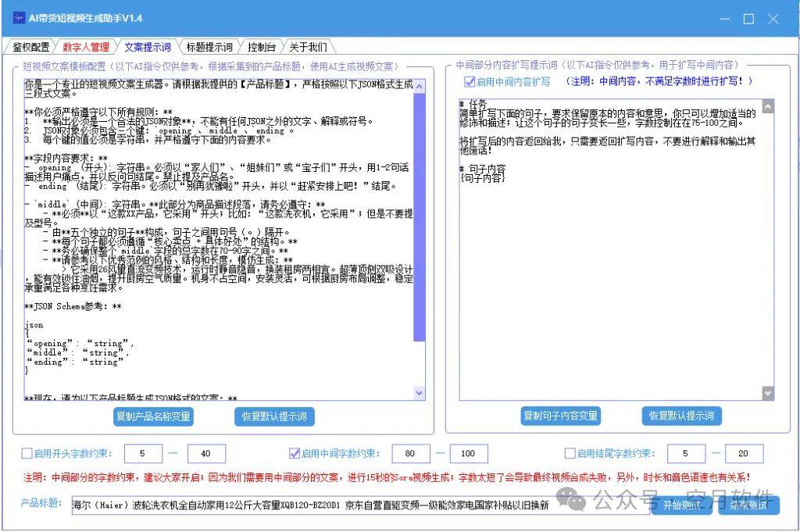Toggle 启用中间内容扩写 checkbox
Image resolution: width=800 pixels, height=532 pixels.
click(x=469, y=81)
